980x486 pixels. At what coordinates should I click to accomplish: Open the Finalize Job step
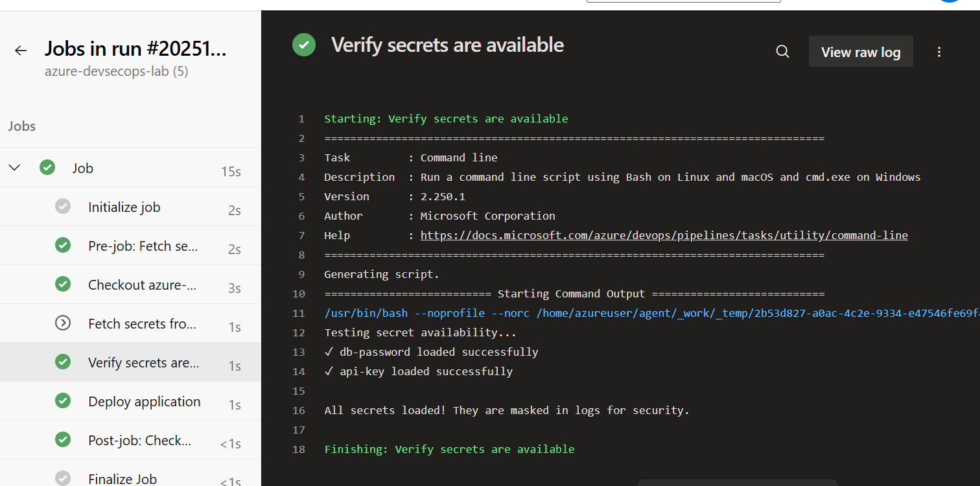pos(122,478)
